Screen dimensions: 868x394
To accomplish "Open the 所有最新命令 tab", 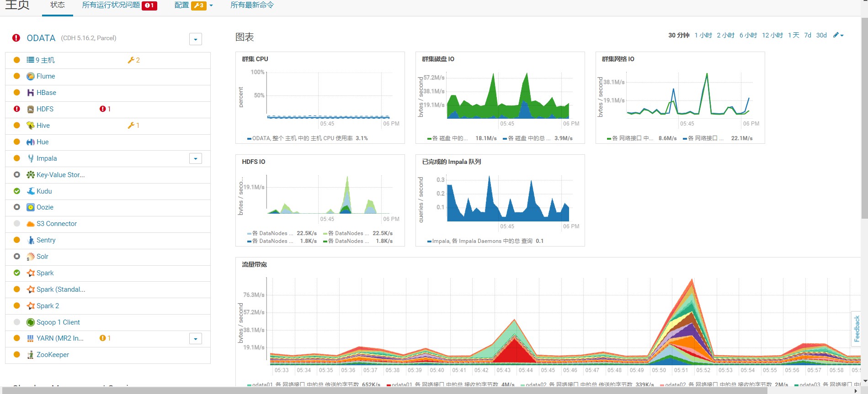I will point(252,5).
